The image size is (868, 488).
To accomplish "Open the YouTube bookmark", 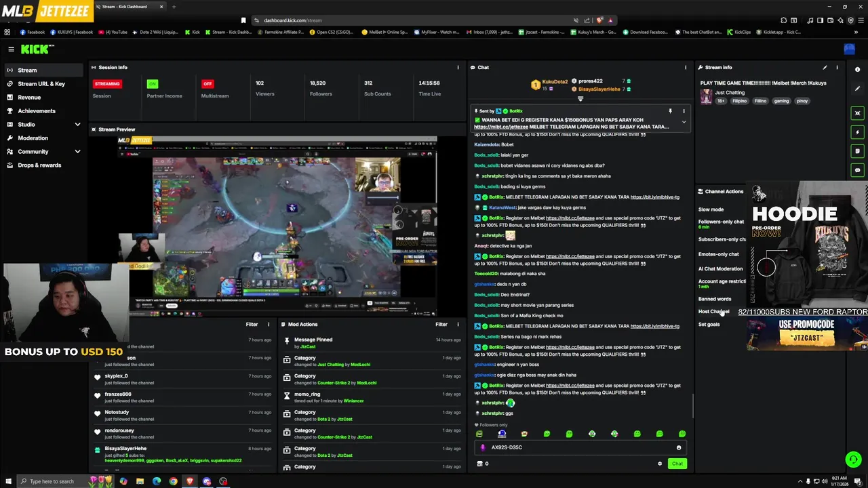I will pos(113,32).
